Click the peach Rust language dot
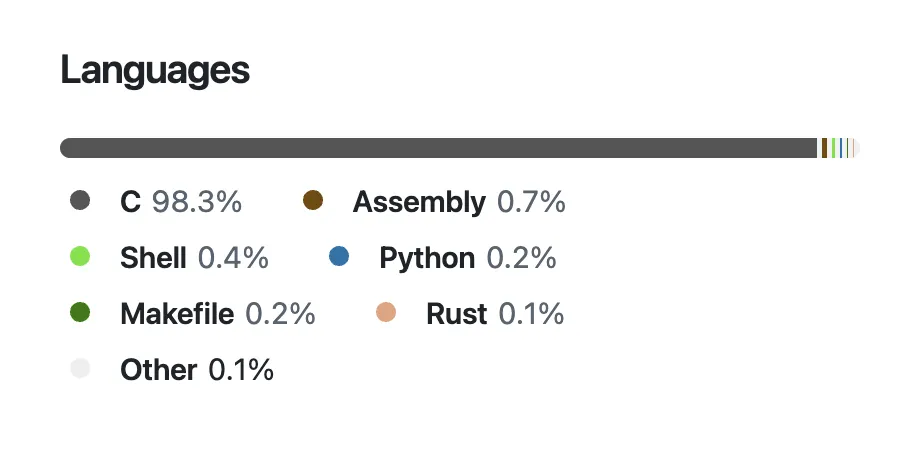The image size is (897, 455). point(386,313)
